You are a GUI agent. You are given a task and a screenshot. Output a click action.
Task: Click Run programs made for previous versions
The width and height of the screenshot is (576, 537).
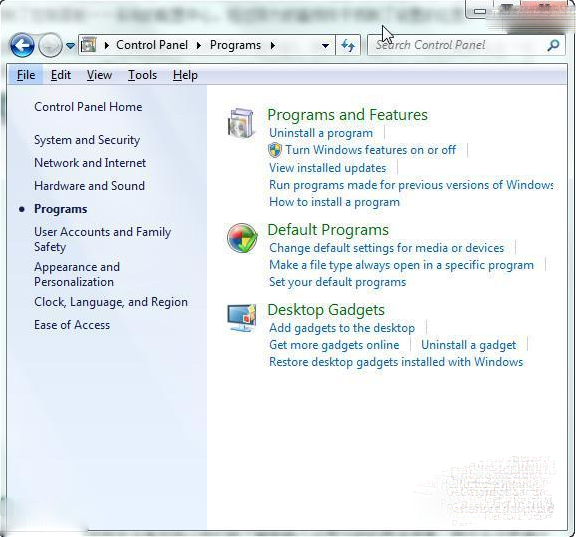coord(411,185)
